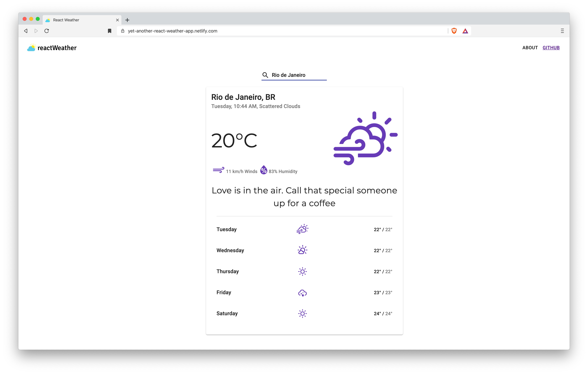Click the Friday forecast day label
The width and height of the screenshot is (588, 374).
point(224,292)
